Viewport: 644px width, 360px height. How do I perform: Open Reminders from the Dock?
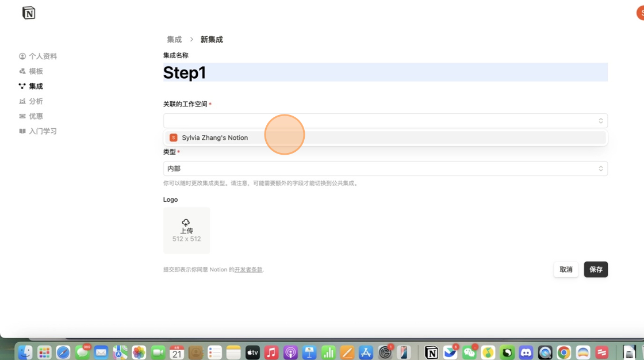pos(215,352)
